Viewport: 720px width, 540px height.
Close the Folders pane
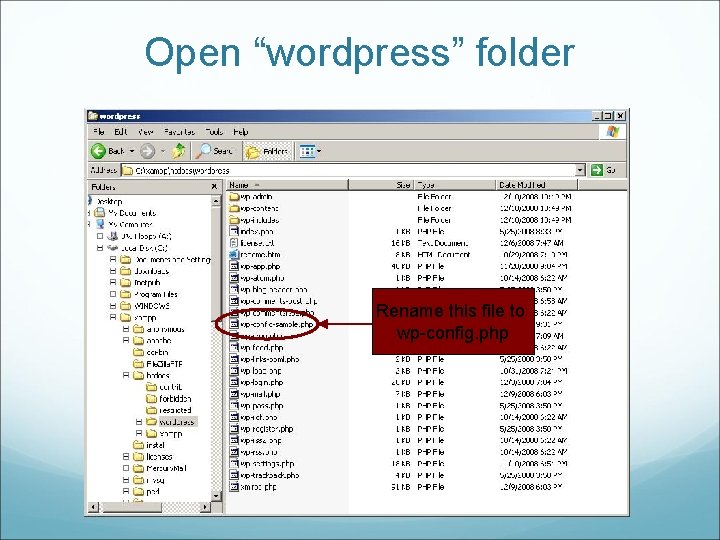tap(214, 186)
